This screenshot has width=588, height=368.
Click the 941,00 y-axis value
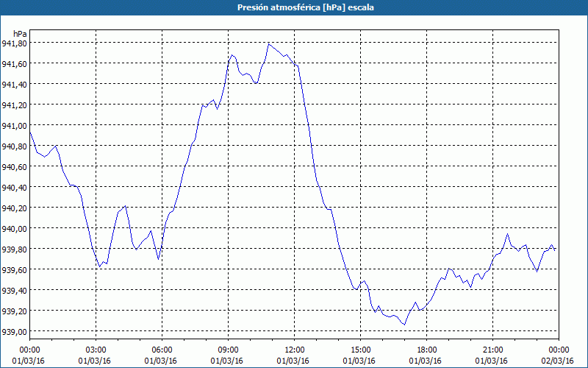coord(15,126)
